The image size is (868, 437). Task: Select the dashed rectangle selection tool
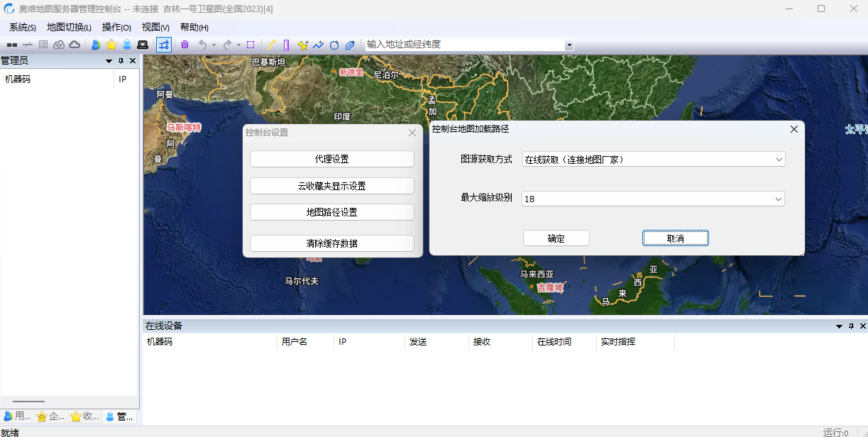pos(251,45)
